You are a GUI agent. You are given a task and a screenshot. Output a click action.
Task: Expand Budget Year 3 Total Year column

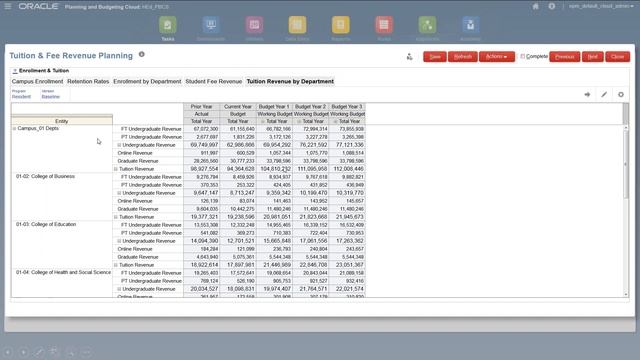336,122
